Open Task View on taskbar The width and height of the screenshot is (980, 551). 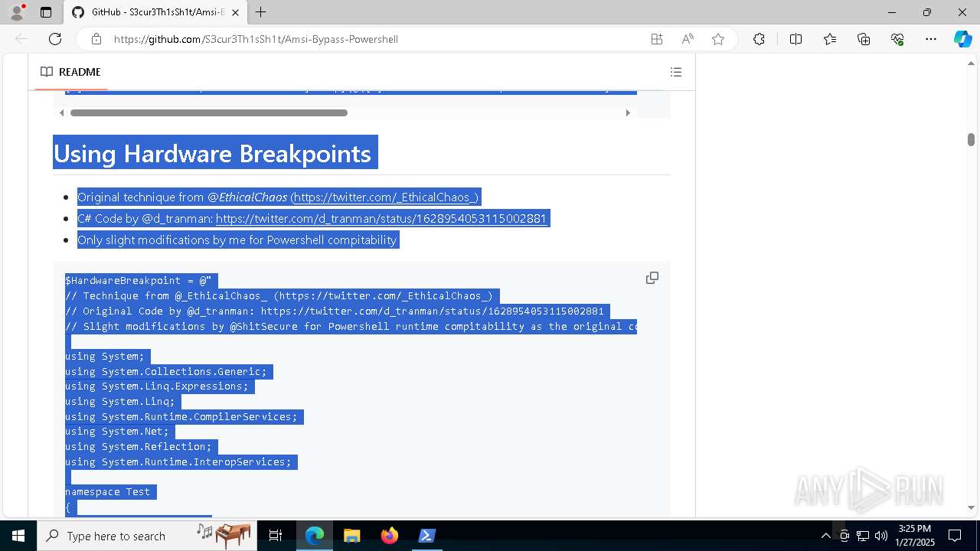[276, 536]
